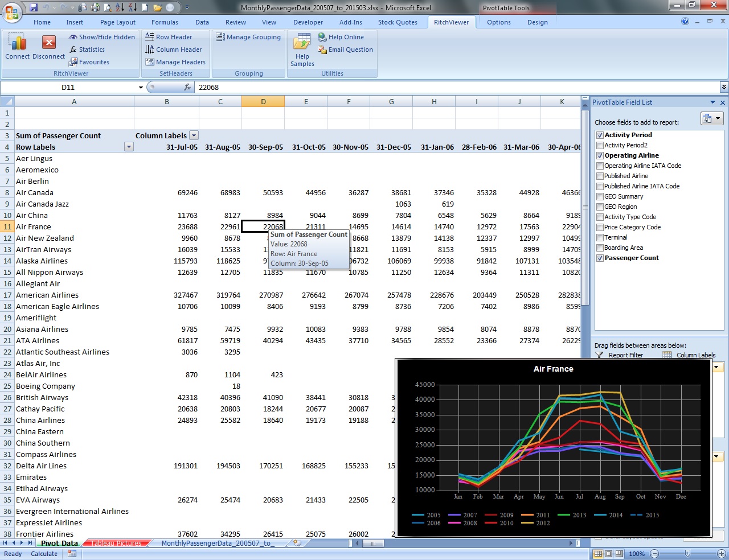Click the email attachment paperclip icon
The height and width of the screenshot is (560, 729).
[83, 7]
